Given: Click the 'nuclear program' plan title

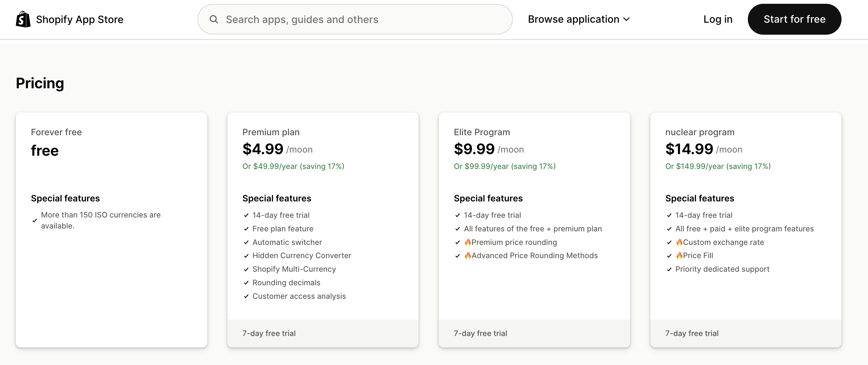Looking at the screenshot, I should (699, 132).
